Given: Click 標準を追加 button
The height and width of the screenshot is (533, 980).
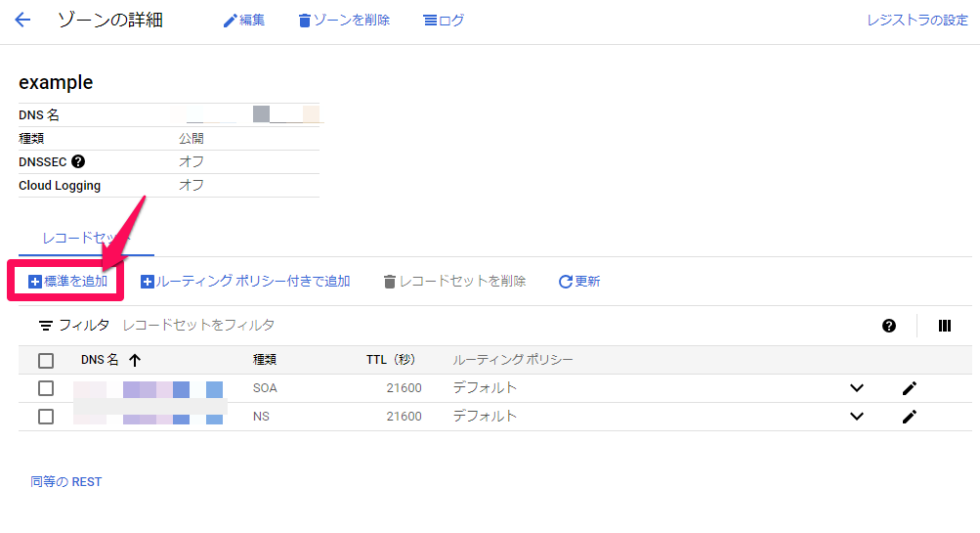Looking at the screenshot, I should coord(68,282).
